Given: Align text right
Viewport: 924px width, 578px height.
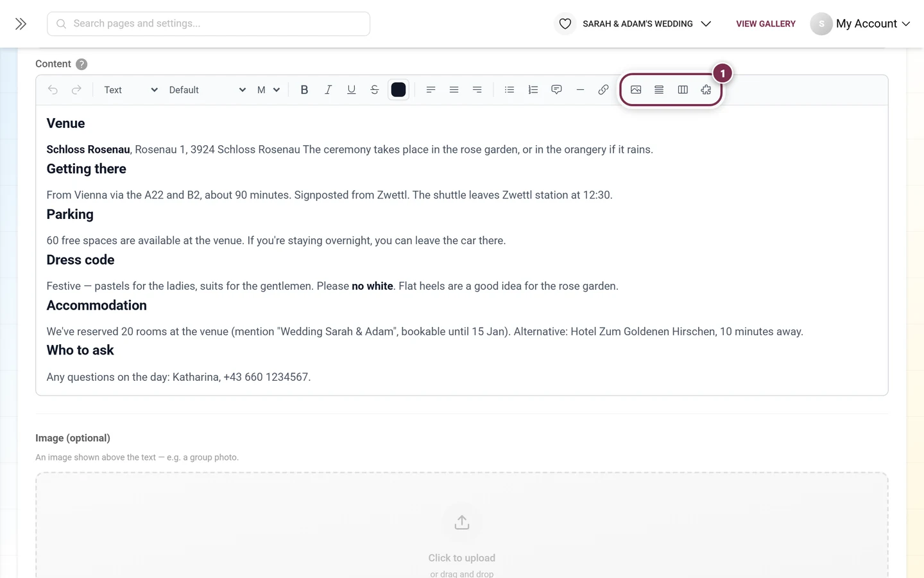Looking at the screenshot, I should point(477,90).
